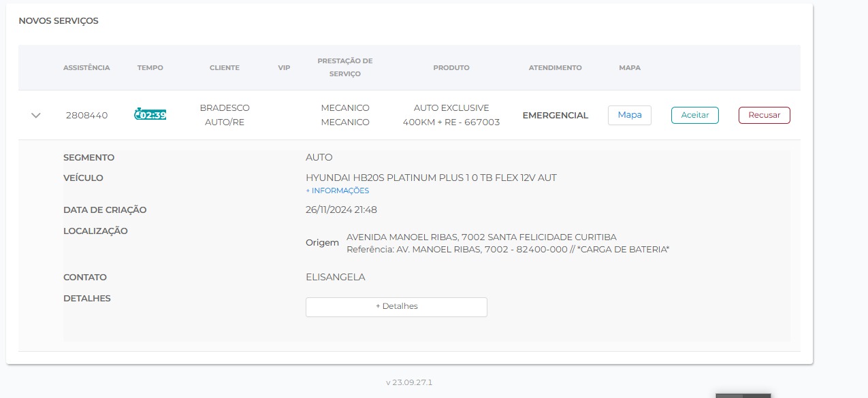Expand the + Detalhes section

(396, 307)
